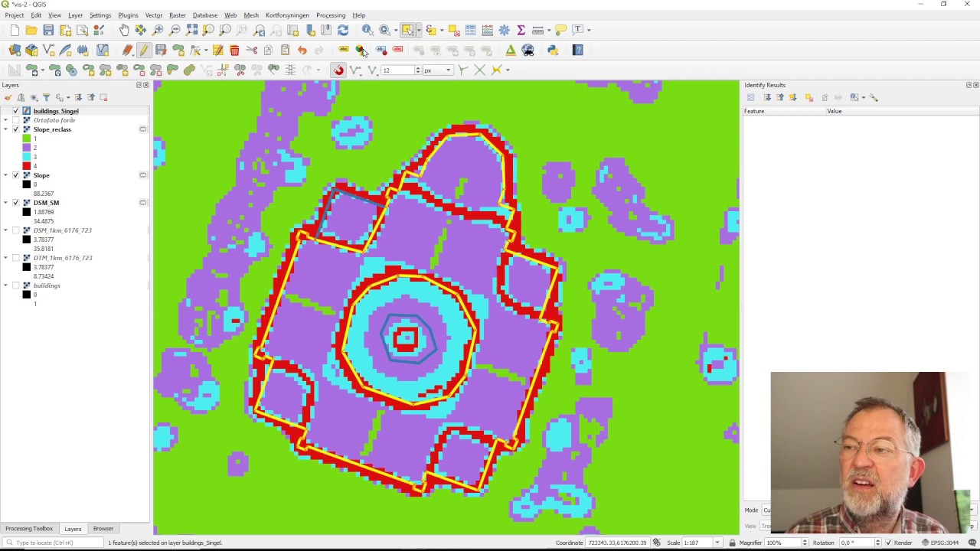Open the Processing menu
Screen dimensions: 980x551
point(331,15)
